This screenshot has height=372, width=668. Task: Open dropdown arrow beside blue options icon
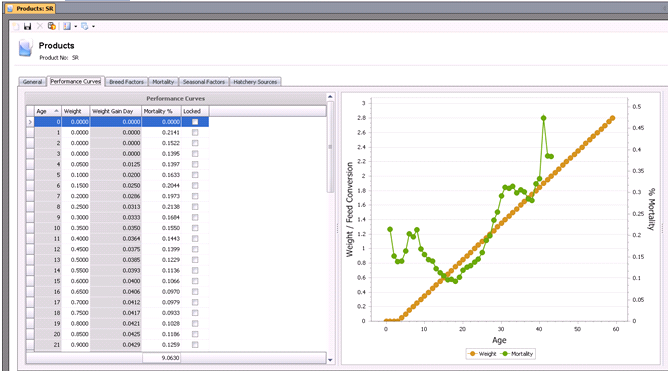[x=93, y=26]
